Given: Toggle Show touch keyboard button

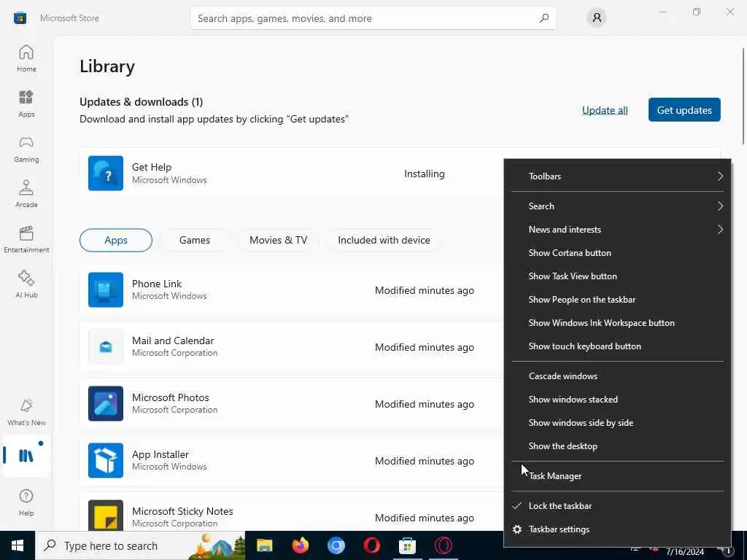Looking at the screenshot, I should coord(617,346).
